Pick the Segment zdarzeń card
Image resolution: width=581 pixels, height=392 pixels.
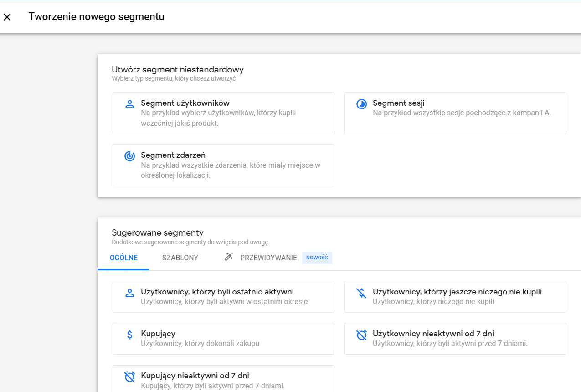pos(223,165)
